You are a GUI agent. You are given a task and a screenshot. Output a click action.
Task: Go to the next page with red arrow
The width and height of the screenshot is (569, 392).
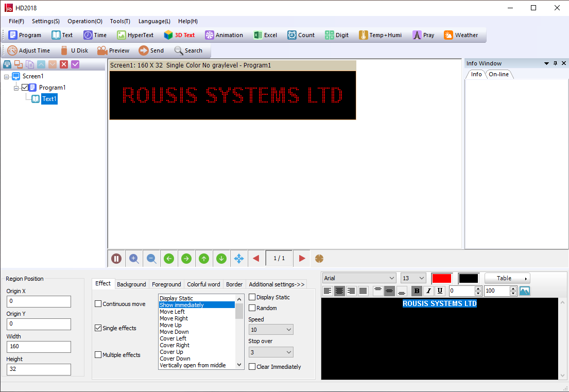pyautogui.click(x=302, y=259)
